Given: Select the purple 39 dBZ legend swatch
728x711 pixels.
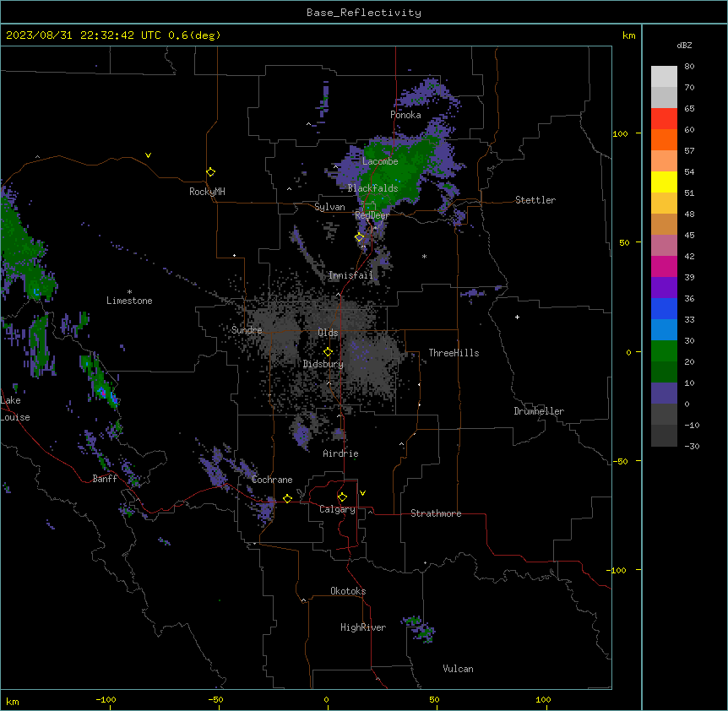Looking at the screenshot, I should [x=664, y=288].
